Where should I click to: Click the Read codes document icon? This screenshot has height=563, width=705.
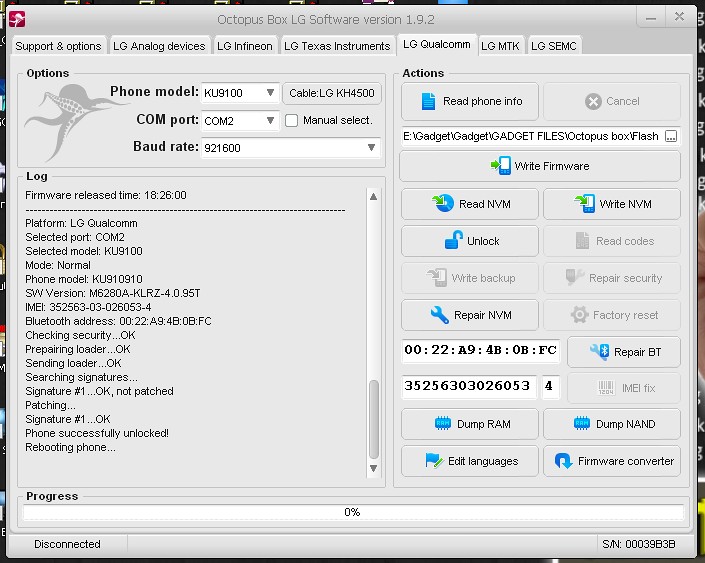coord(582,241)
